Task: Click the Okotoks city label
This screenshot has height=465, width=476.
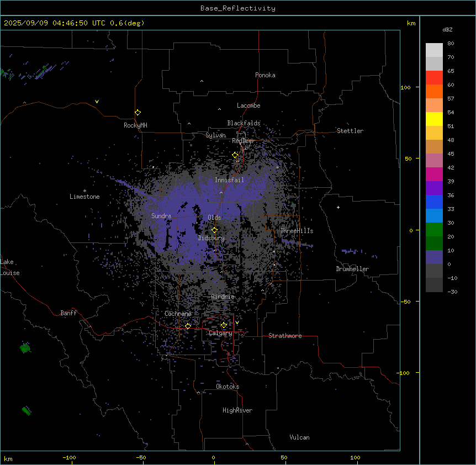Action: tap(228, 387)
